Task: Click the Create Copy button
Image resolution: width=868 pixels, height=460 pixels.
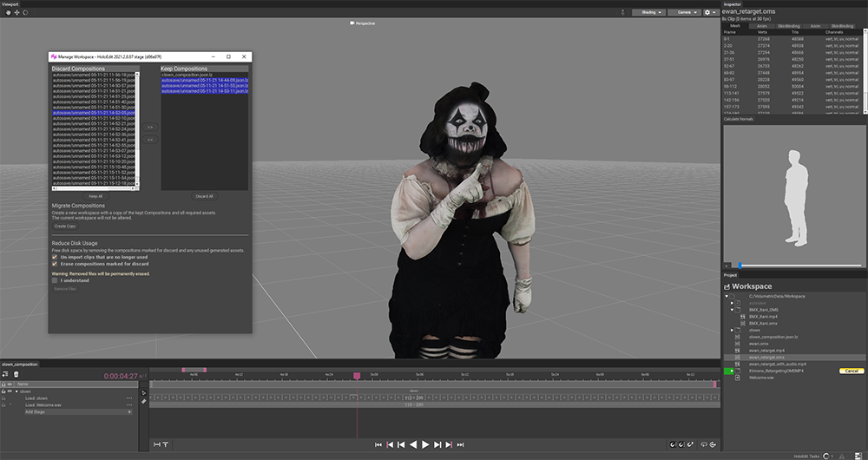Action: coord(65,226)
